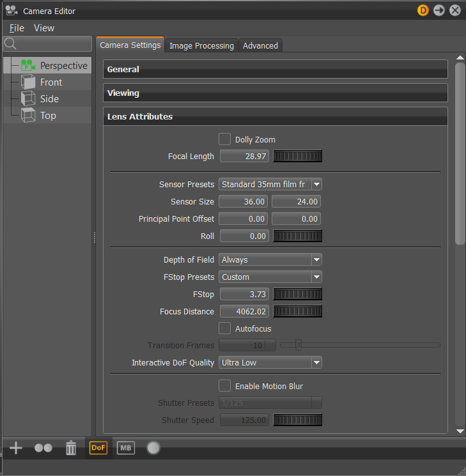Enable the Autofocus checkbox
Viewport: 466px width, 476px height.
(224, 328)
